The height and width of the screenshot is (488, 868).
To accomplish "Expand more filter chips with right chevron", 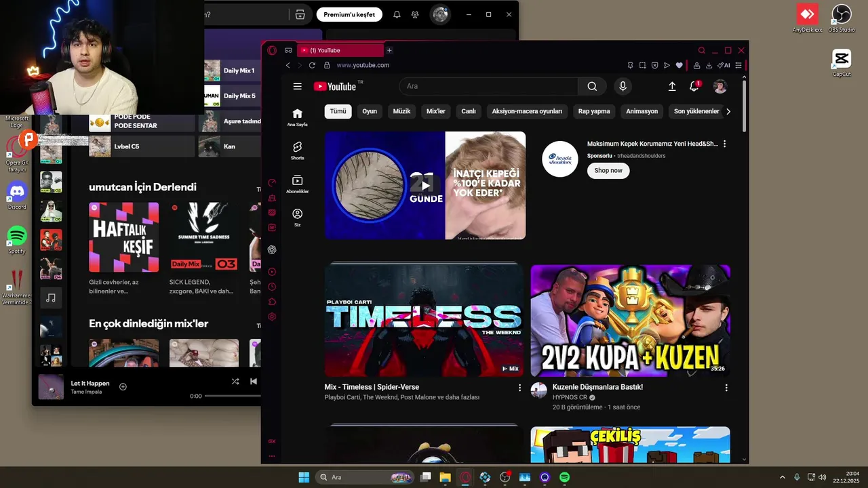I will pos(728,111).
